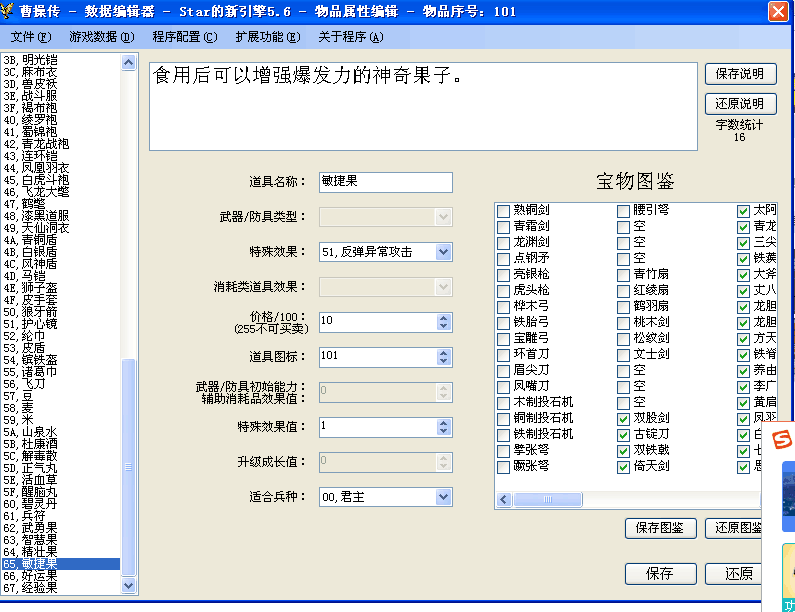Click the Sogou input method icon
Viewport: 795px width, 612px height.
[781, 439]
